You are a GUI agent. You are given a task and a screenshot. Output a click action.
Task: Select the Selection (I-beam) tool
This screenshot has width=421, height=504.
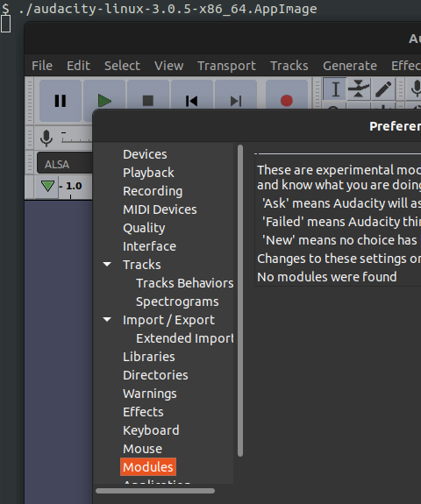coord(335,89)
